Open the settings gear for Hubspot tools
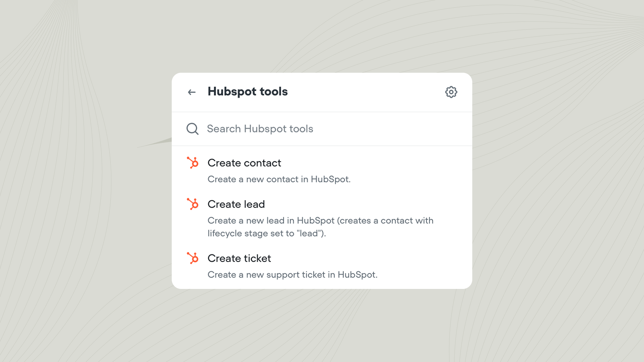The height and width of the screenshot is (362, 644). click(451, 92)
